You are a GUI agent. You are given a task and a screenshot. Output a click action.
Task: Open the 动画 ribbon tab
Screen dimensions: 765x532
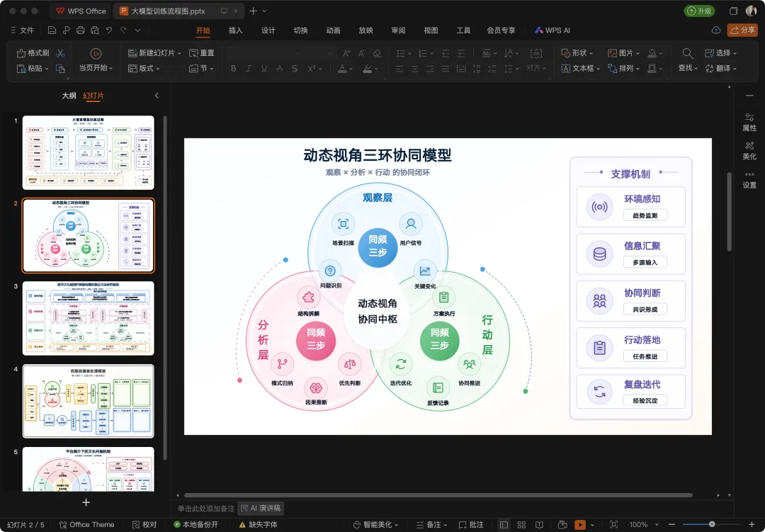pos(333,30)
